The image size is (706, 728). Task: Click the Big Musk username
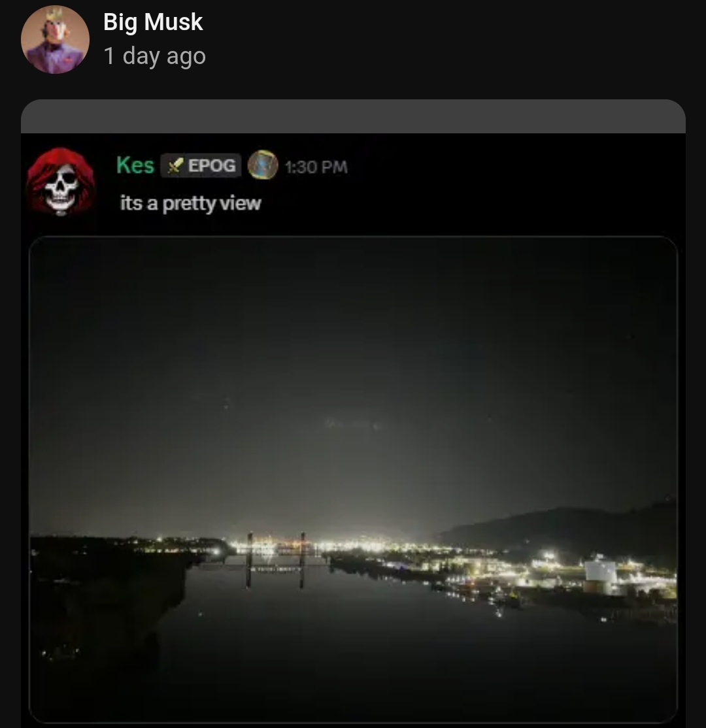tap(153, 22)
